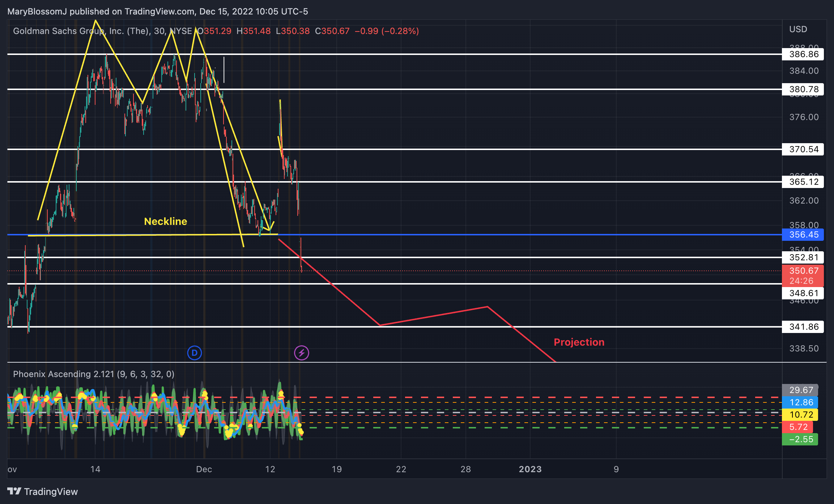Click the yellow 10.72 indicator value label
834x504 pixels.
(x=800, y=415)
